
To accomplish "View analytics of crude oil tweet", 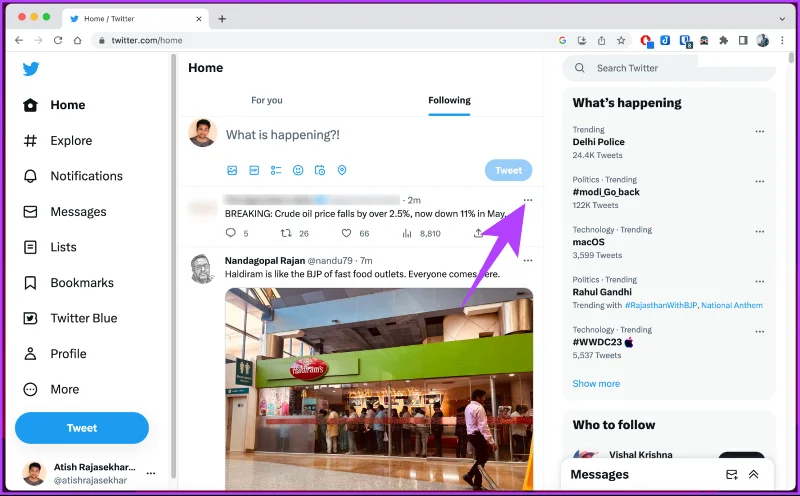I will click(x=407, y=233).
